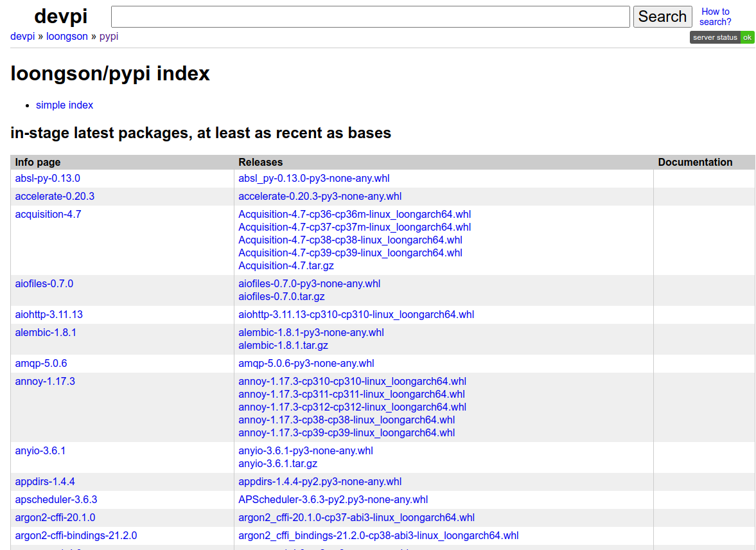
Task: Open alembic-1.8.1 info page
Action: coord(46,332)
